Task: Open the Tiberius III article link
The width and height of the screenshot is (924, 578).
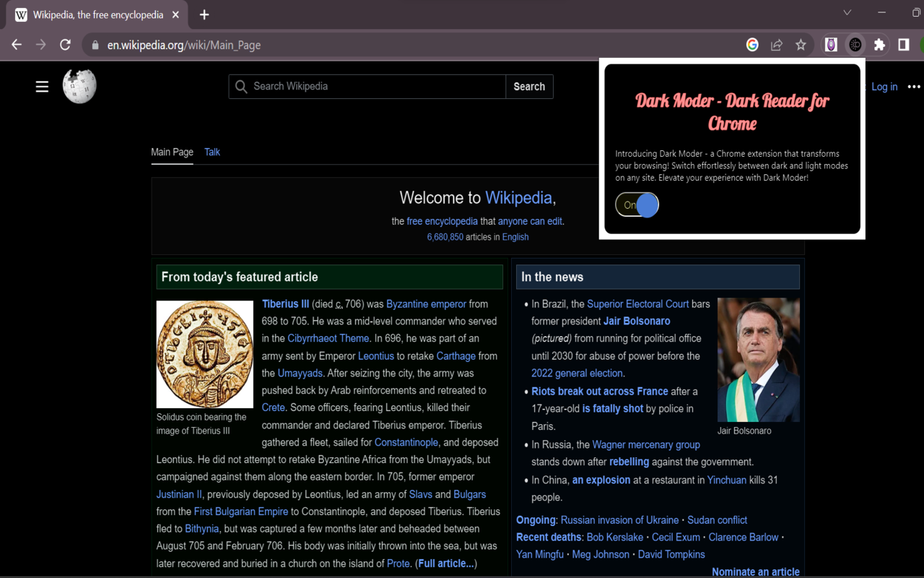Action: point(285,304)
